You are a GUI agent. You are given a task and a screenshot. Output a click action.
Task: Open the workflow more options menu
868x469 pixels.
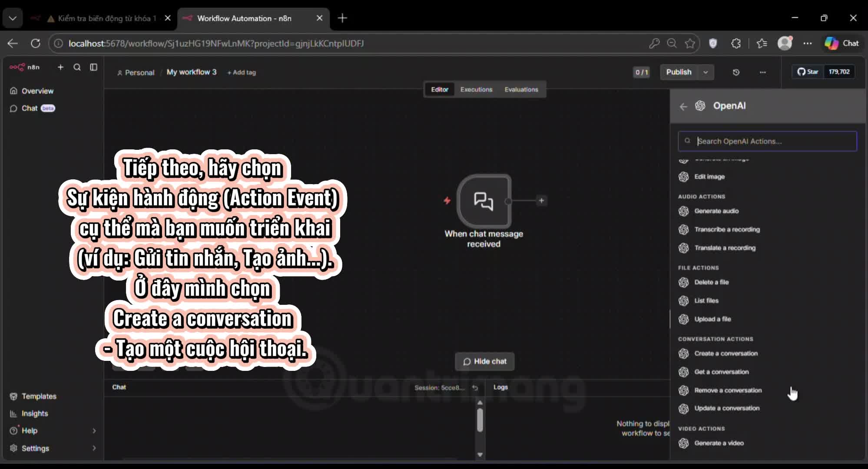[x=762, y=72]
